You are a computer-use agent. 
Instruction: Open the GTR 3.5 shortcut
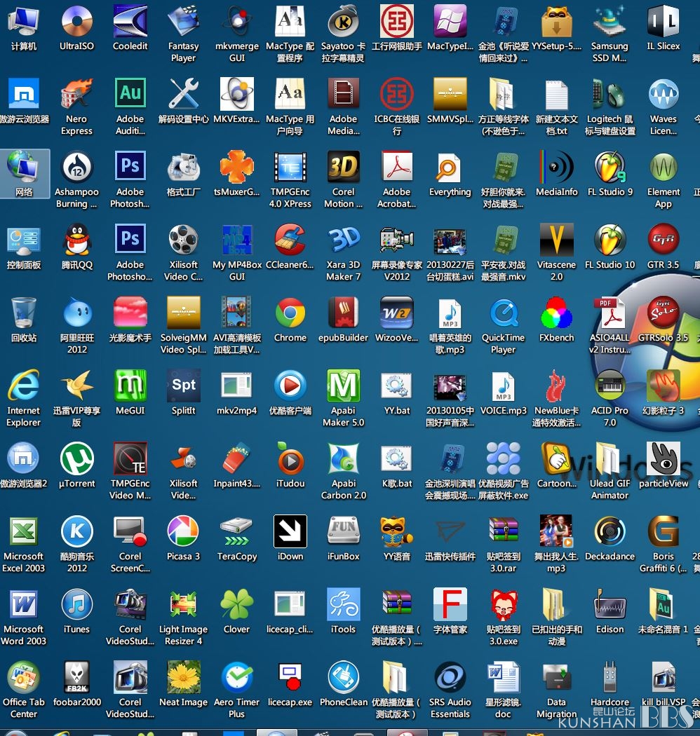tap(664, 240)
